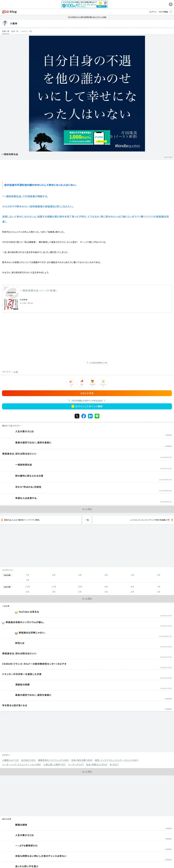Select the 記事一覧 tab
174x868 pixels.
pos(6,31)
